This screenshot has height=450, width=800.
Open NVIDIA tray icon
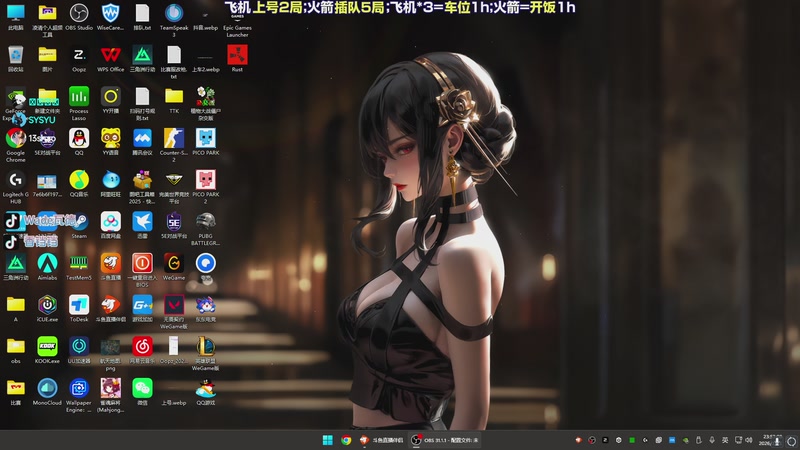pos(685,440)
